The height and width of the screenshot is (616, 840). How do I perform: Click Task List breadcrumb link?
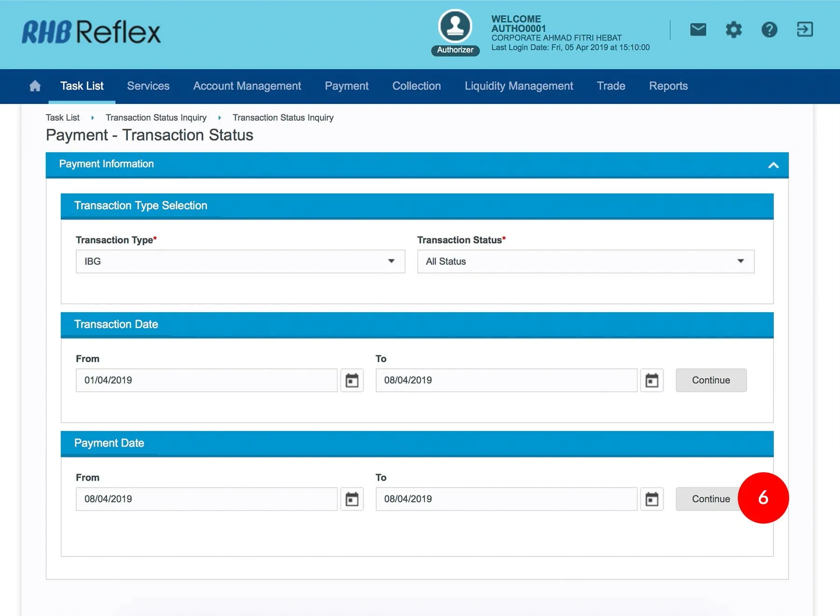point(63,118)
